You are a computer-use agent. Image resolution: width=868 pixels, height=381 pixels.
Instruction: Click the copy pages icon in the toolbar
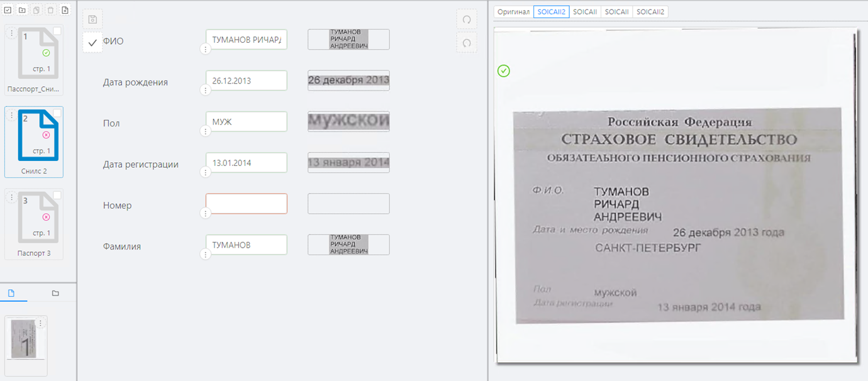click(36, 9)
